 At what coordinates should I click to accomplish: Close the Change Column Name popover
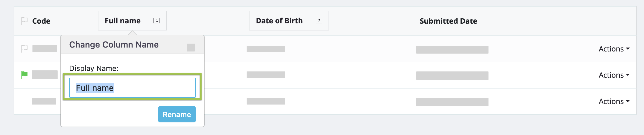(x=191, y=48)
